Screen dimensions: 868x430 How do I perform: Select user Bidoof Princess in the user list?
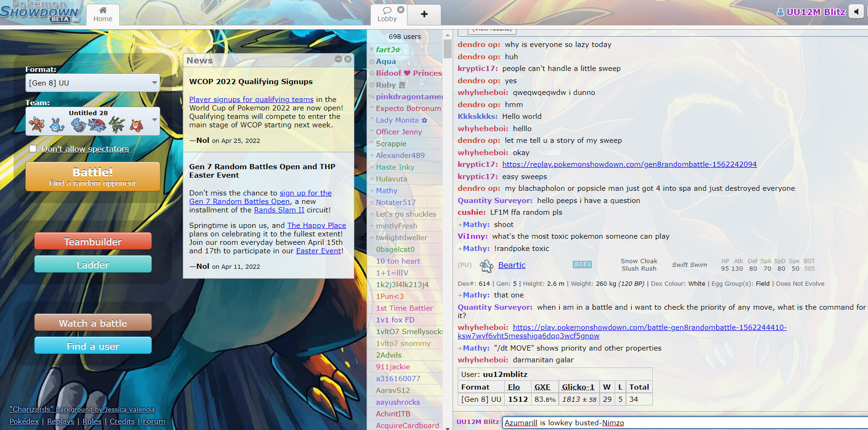pos(405,73)
